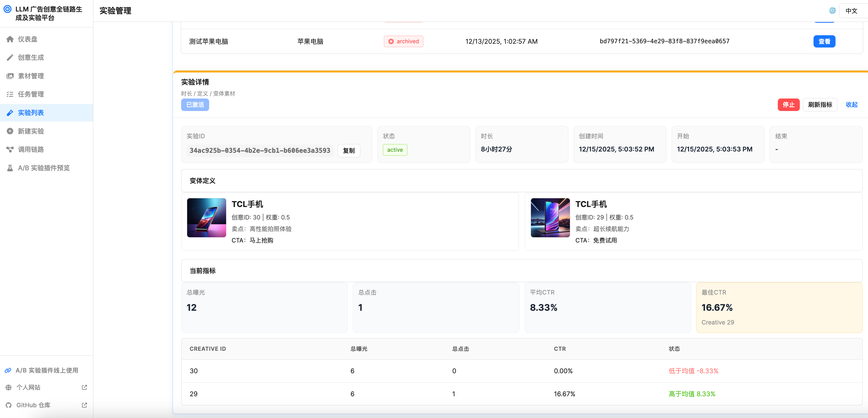Click the pencil icon beside 创意生成

(x=10, y=58)
